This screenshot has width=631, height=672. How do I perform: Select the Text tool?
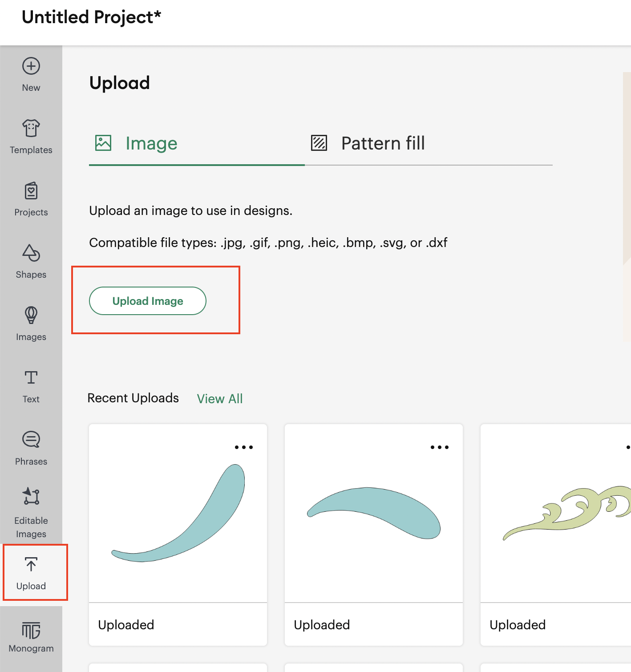click(31, 385)
